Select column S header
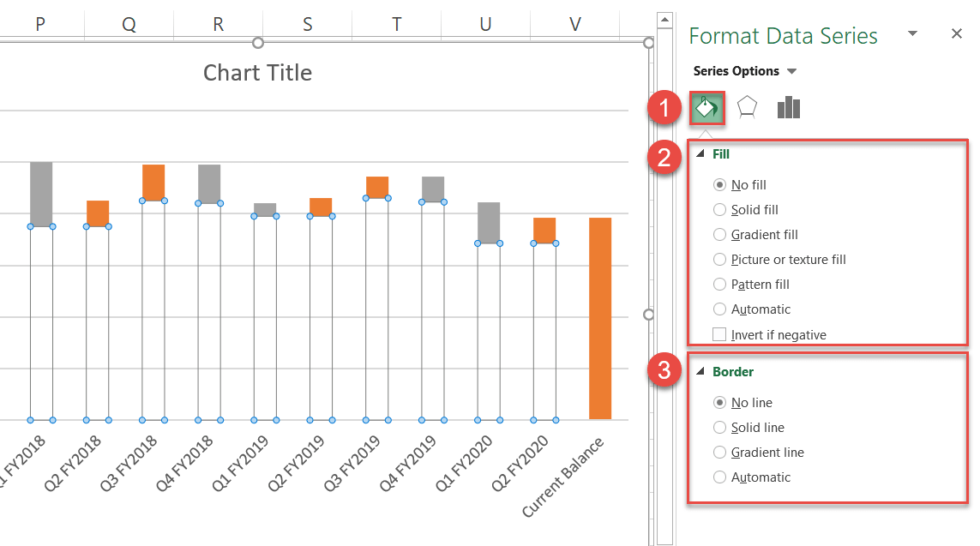This screenshot has width=980, height=546. click(x=308, y=24)
